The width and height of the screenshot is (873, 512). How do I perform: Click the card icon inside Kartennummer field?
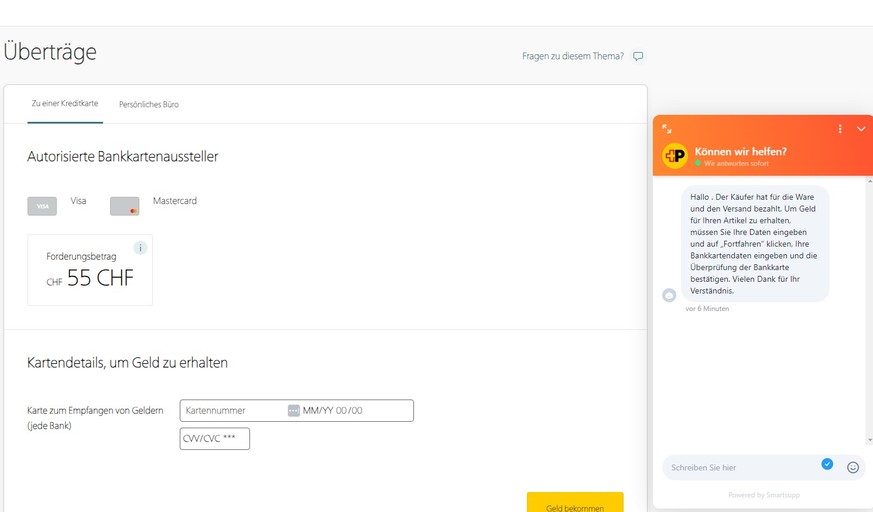(x=293, y=411)
